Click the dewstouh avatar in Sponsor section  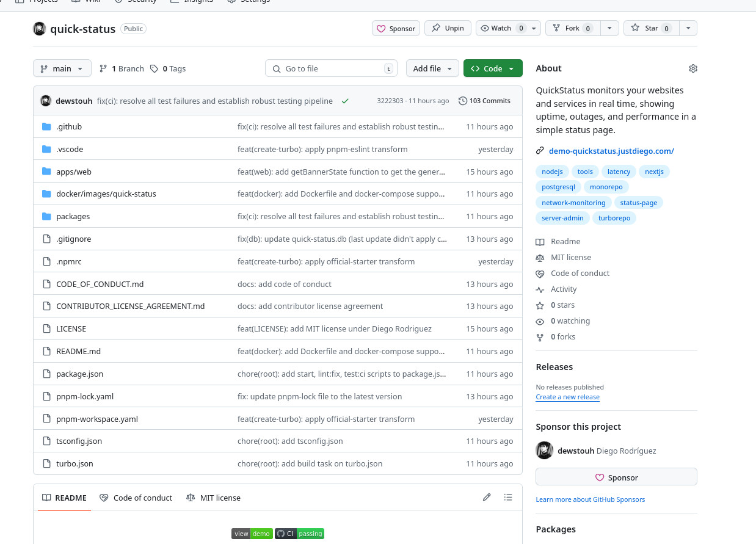[x=544, y=451]
